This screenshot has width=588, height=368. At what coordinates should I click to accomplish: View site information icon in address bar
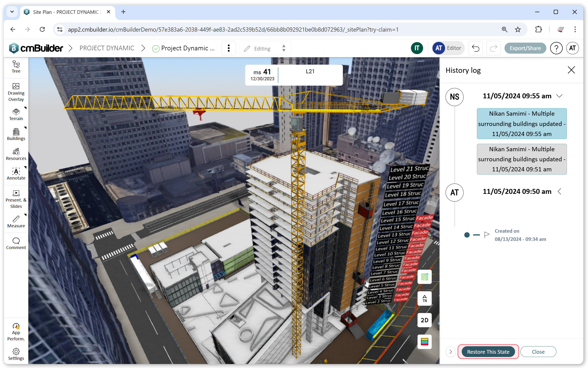pos(60,29)
